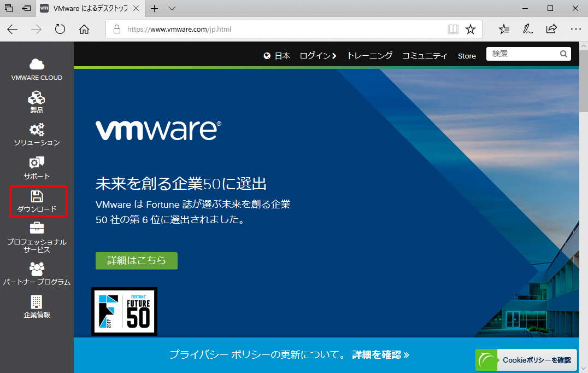Click the site lock security icon
The height and width of the screenshot is (373, 588).
point(116,30)
